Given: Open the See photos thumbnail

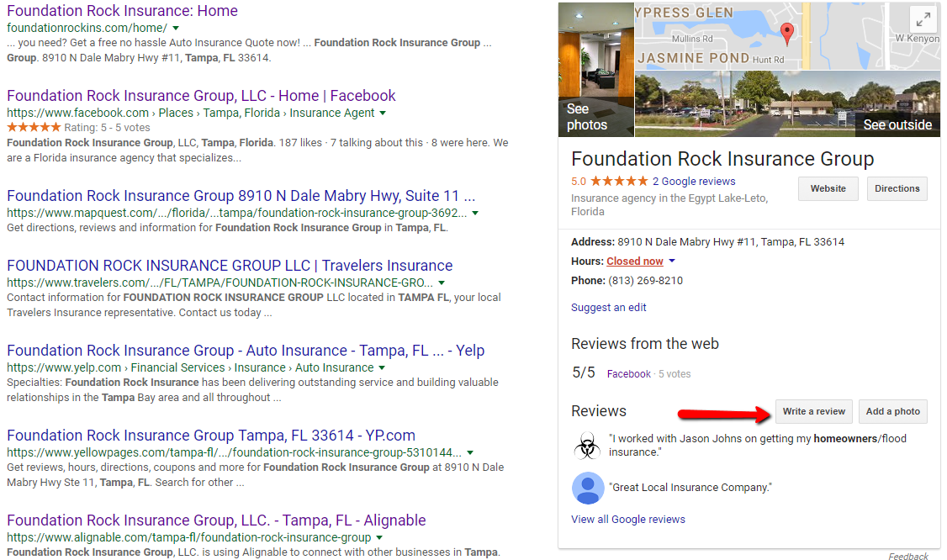Looking at the screenshot, I should coord(596,69).
